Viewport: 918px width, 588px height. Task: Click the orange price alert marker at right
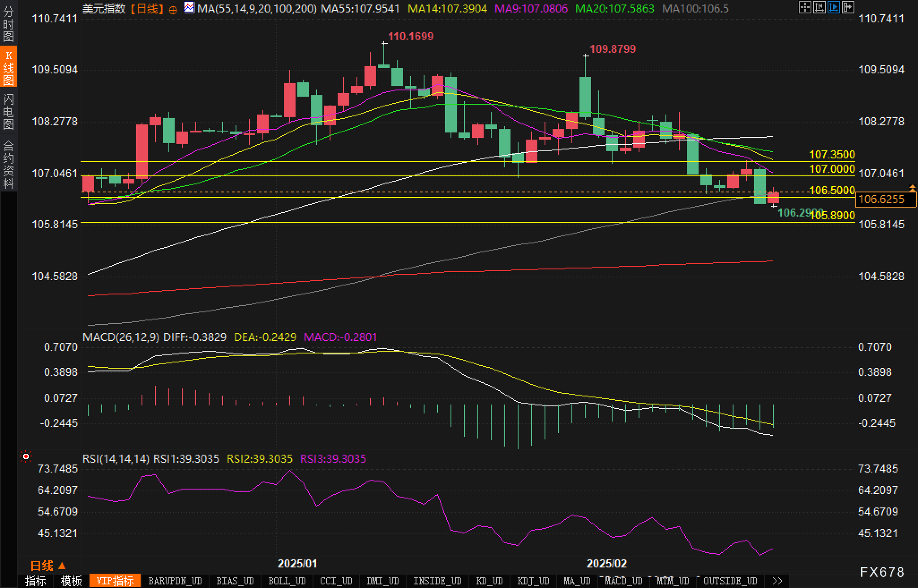pyautogui.click(x=913, y=188)
